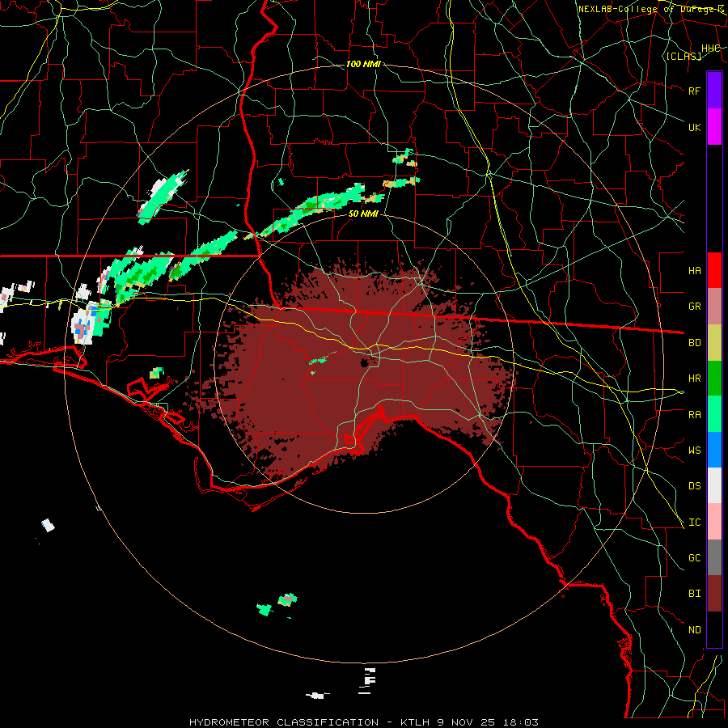This screenshot has width=728, height=728.
Task: Click the 'BD' legend label
Action: click(694, 343)
